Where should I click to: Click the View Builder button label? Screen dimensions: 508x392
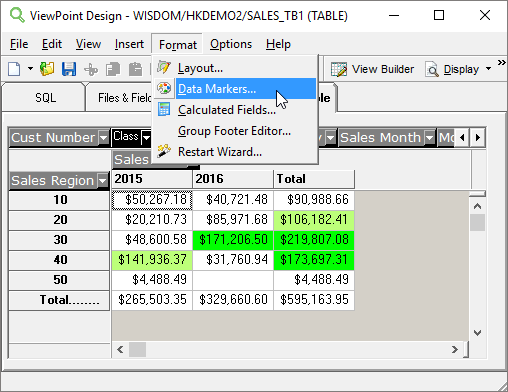[x=383, y=69]
